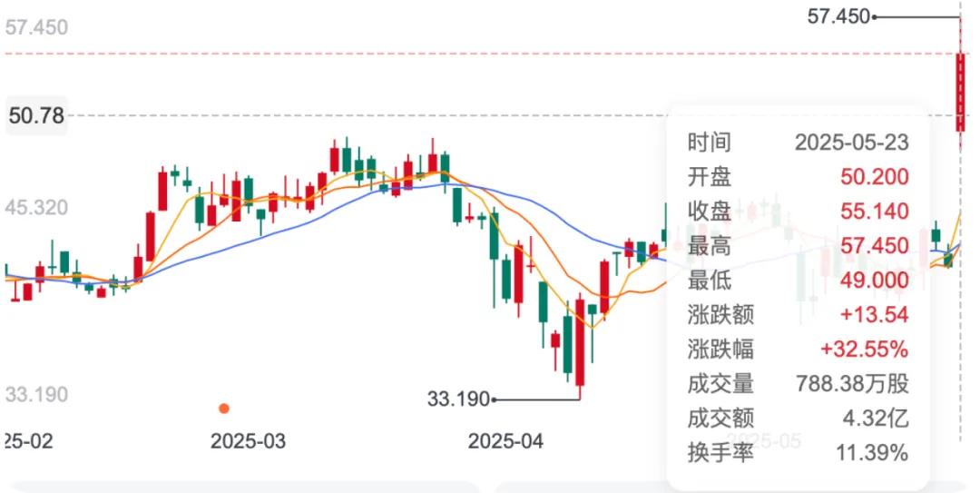Click the 涨跌额 value +13.54
The height and width of the screenshot is (493, 980).
click(877, 315)
